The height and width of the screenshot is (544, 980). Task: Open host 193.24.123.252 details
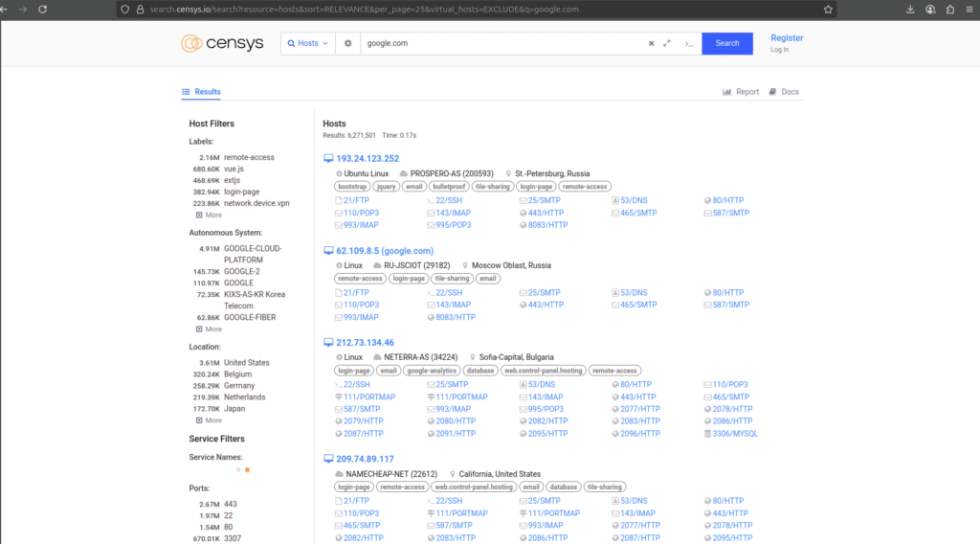[x=367, y=159]
